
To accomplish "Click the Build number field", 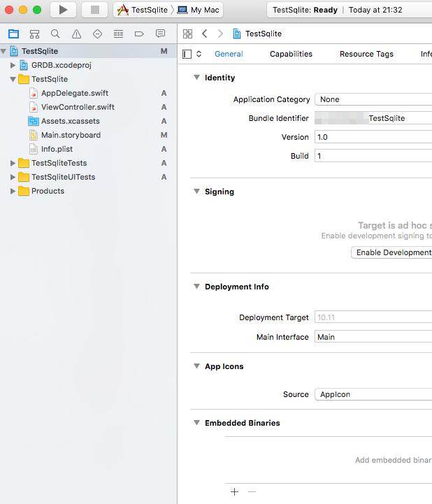I will pyautogui.click(x=373, y=156).
